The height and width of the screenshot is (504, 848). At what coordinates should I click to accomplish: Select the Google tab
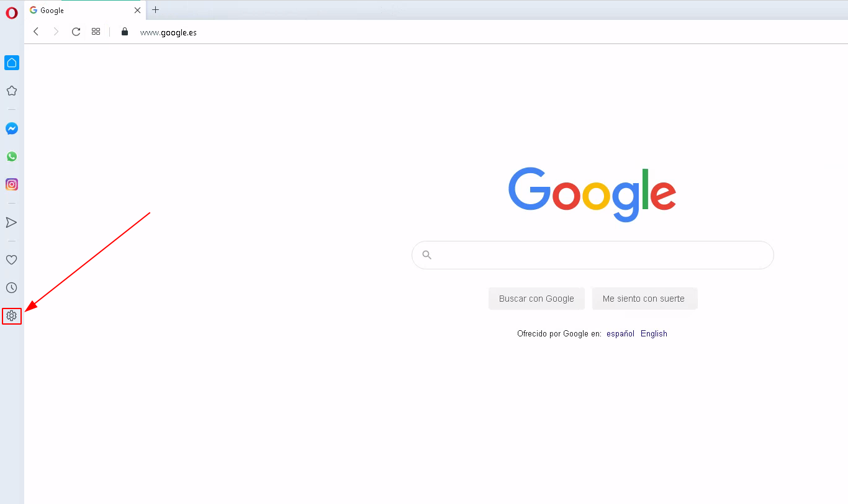(86, 11)
